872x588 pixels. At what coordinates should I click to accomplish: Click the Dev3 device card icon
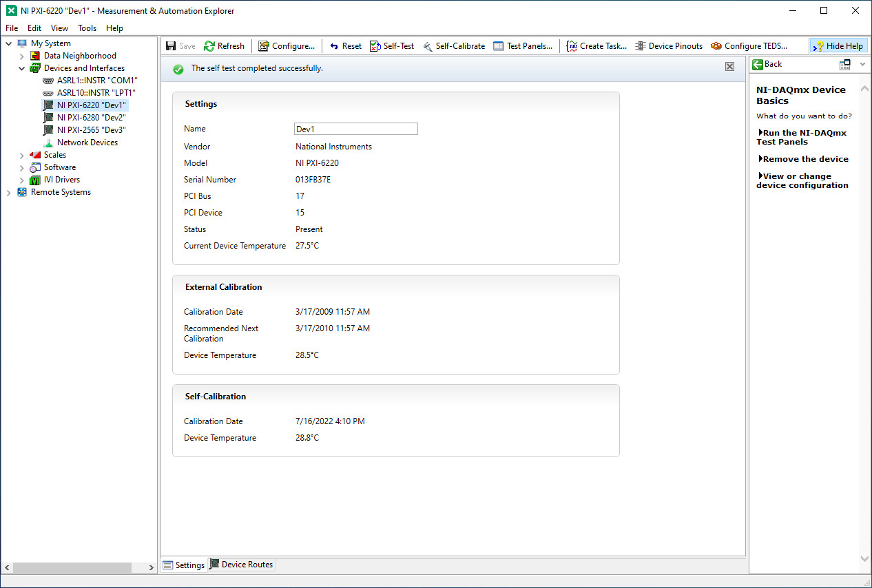point(48,130)
